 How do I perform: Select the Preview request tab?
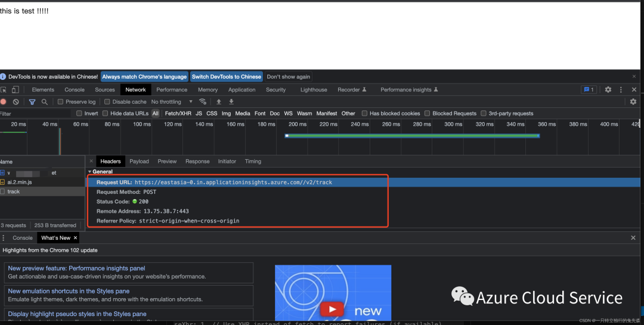click(167, 162)
